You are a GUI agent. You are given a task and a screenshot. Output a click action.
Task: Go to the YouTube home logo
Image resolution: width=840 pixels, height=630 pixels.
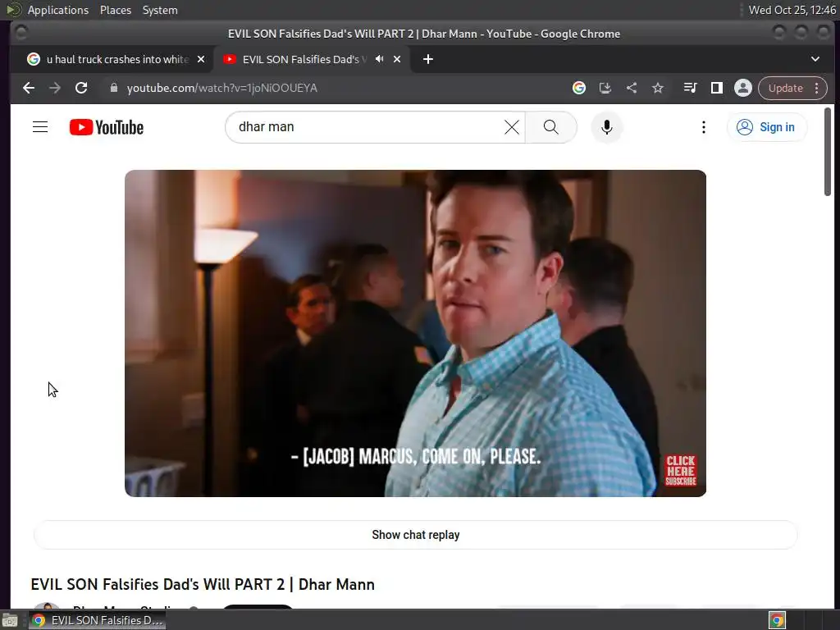pyautogui.click(x=107, y=127)
